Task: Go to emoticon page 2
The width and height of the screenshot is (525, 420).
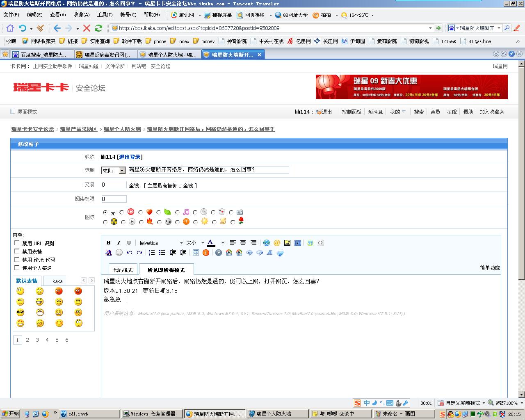Action: point(27,340)
